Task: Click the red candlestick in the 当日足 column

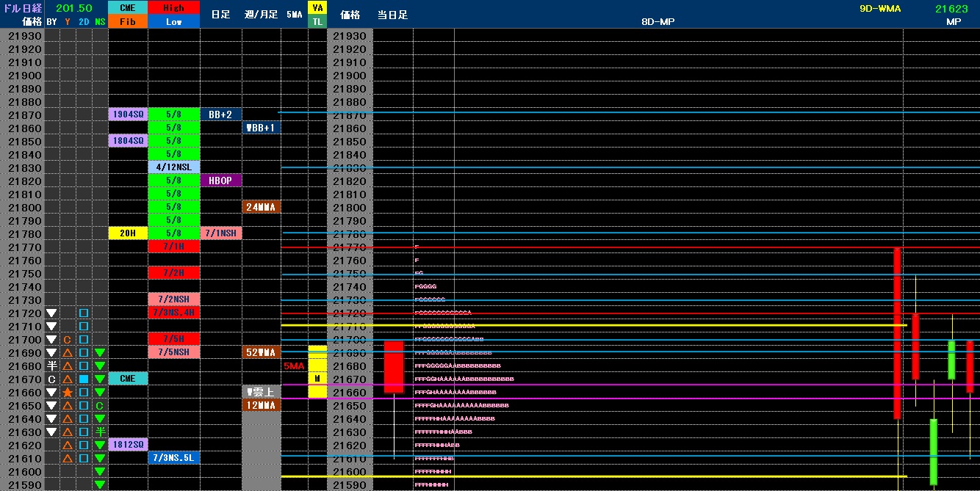Action: 394,366
